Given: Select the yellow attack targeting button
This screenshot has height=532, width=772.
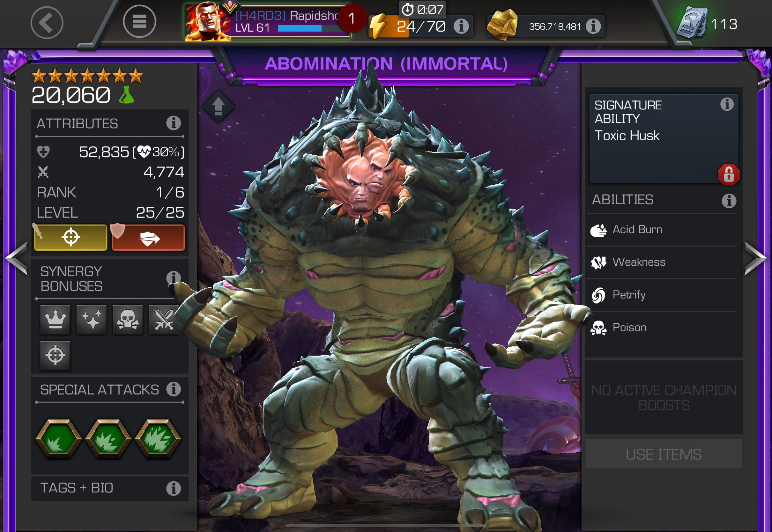Looking at the screenshot, I should (x=71, y=237).
